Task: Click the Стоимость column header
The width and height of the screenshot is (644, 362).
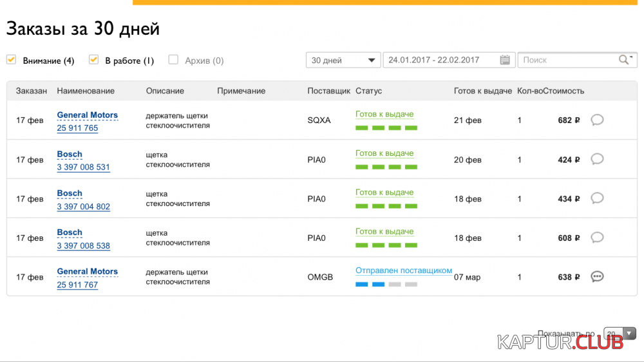Action: [563, 91]
